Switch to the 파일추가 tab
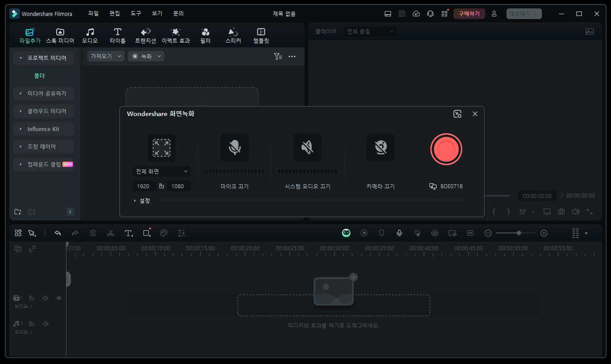611x364 pixels. point(30,36)
